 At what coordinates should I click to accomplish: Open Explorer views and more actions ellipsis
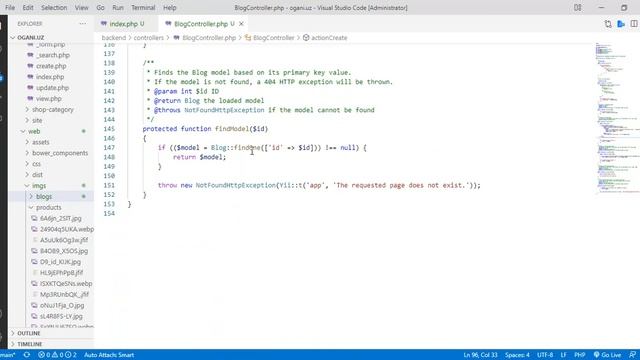(x=83, y=24)
